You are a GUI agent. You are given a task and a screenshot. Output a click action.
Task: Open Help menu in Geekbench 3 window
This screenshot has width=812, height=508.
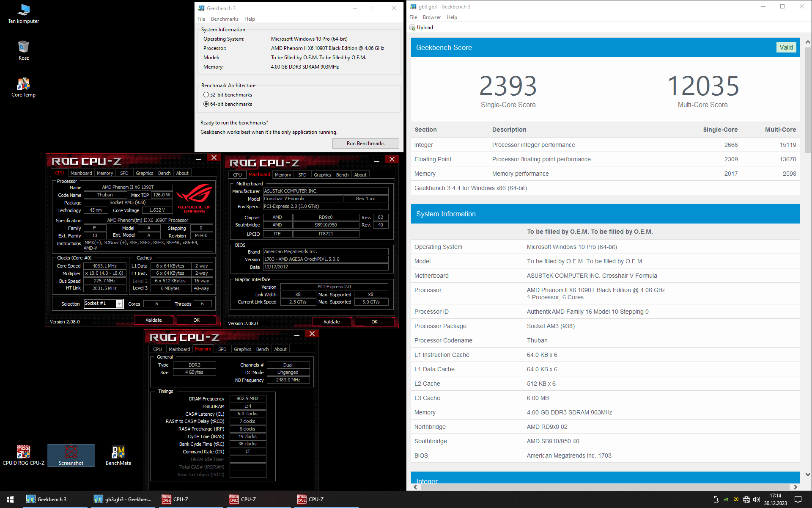[250, 19]
